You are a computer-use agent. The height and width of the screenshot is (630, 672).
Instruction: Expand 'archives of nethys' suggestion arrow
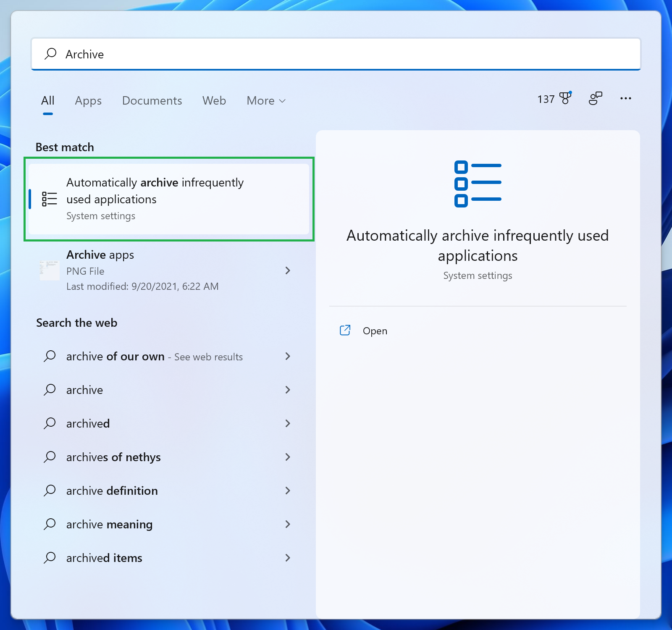[288, 457]
